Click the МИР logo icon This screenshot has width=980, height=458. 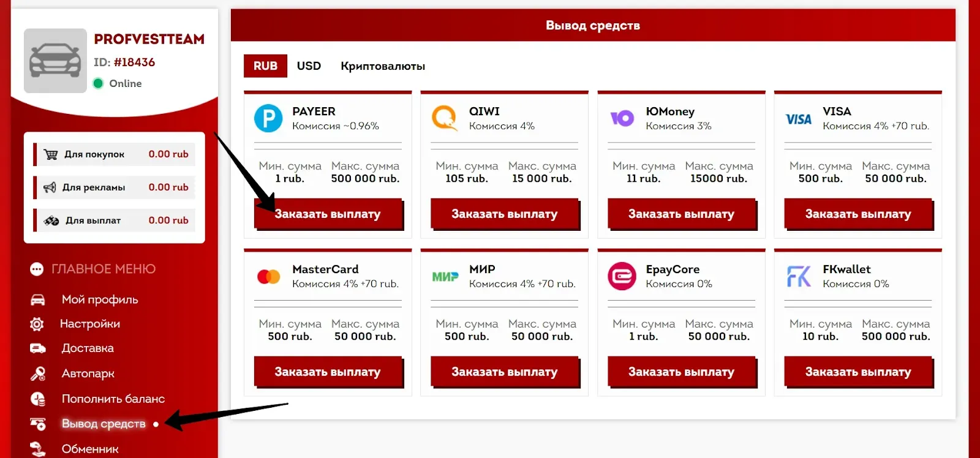[x=445, y=277]
